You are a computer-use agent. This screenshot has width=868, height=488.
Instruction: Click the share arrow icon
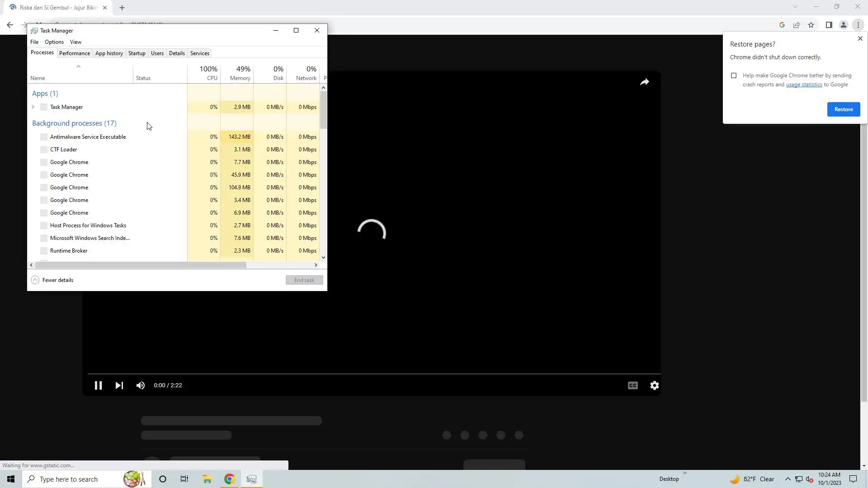[644, 82]
